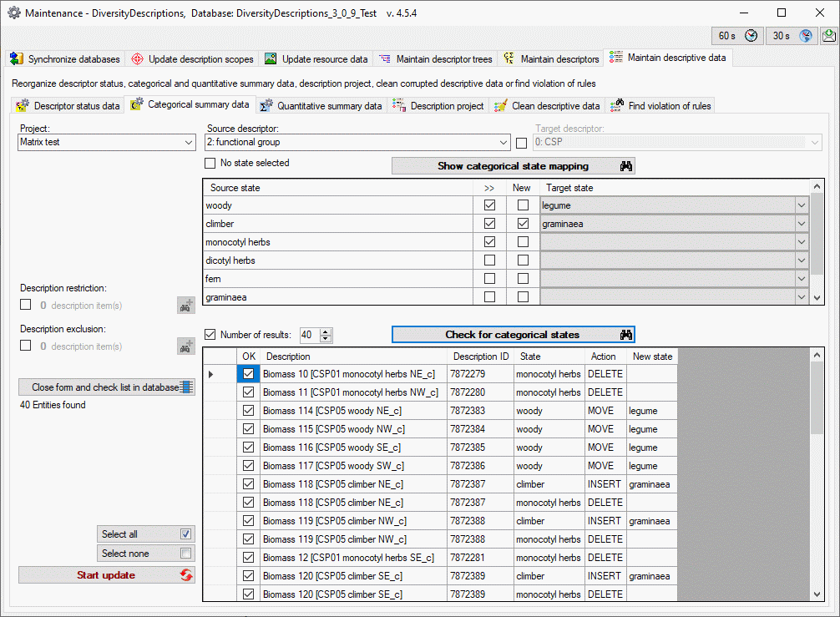The image size is (840, 617).
Task: Click the binoculars icon beside Description exclusion
Action: pyautogui.click(x=185, y=346)
